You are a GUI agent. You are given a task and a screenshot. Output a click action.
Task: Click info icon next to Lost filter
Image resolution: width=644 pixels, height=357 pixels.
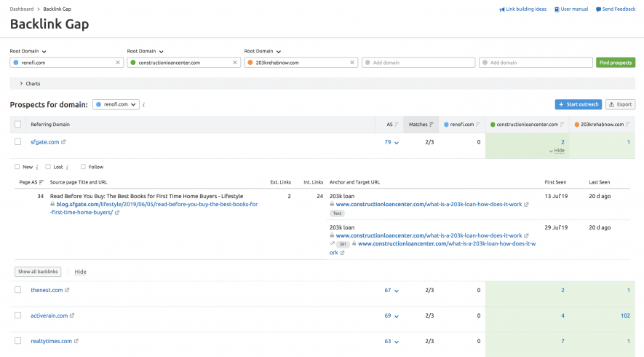pyautogui.click(x=68, y=168)
